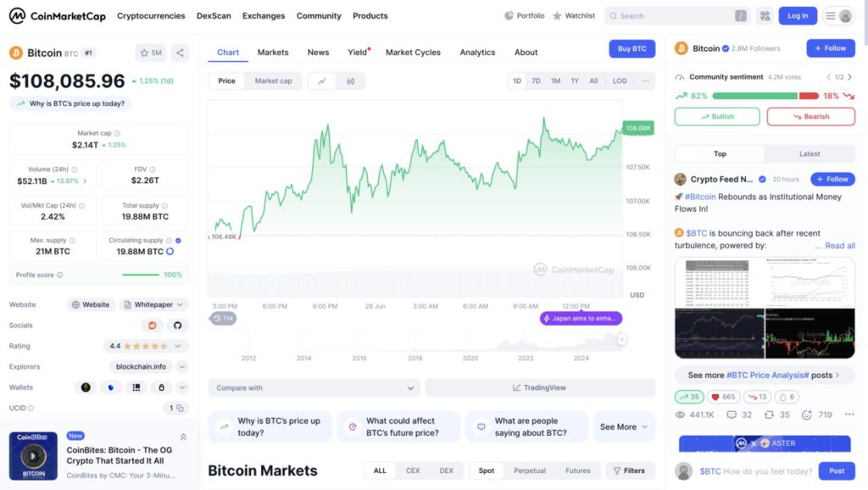Copy the UCID value icon

pyautogui.click(x=177, y=408)
